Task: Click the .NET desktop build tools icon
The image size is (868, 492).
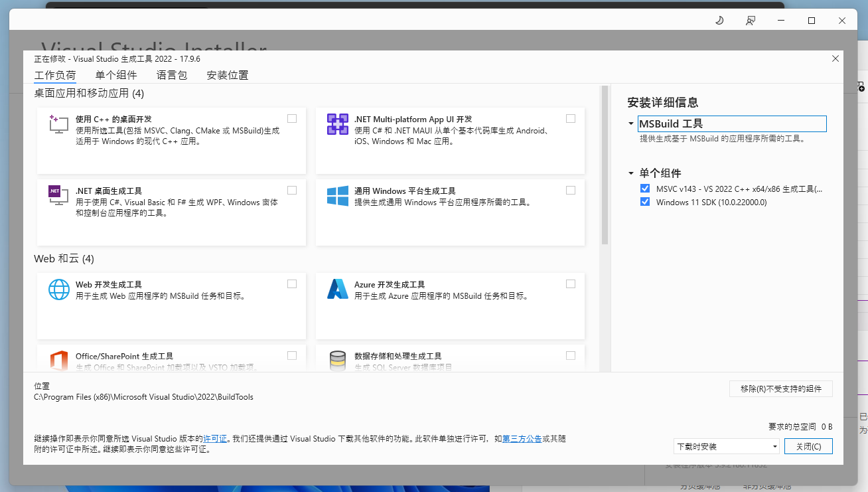Action: click(x=59, y=195)
